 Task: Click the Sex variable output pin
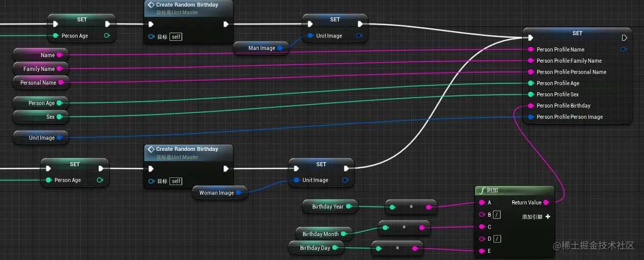click(x=59, y=117)
